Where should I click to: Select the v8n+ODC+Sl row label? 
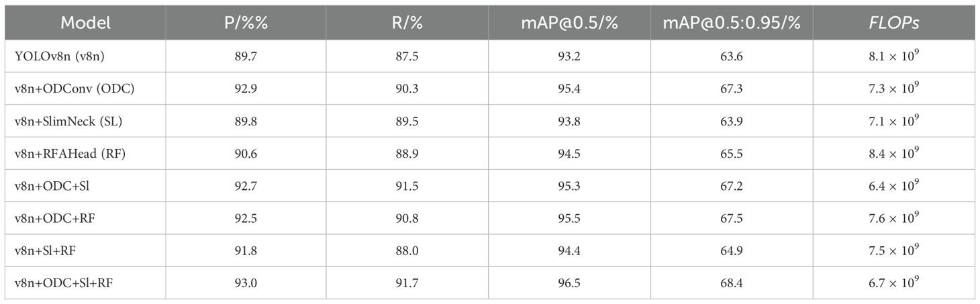52,187
